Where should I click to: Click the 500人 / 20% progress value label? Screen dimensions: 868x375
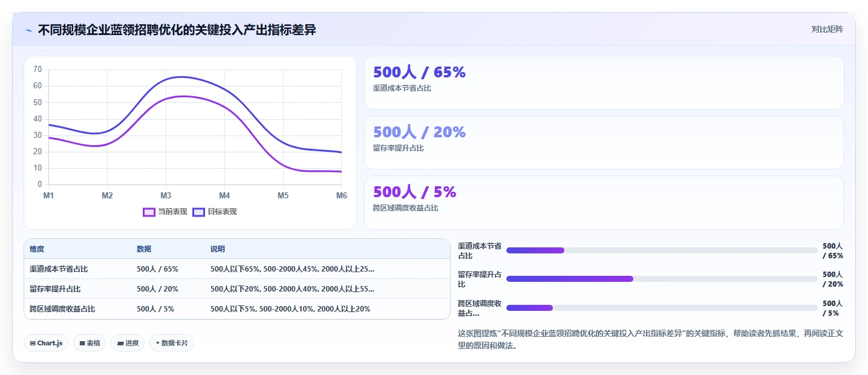click(833, 279)
